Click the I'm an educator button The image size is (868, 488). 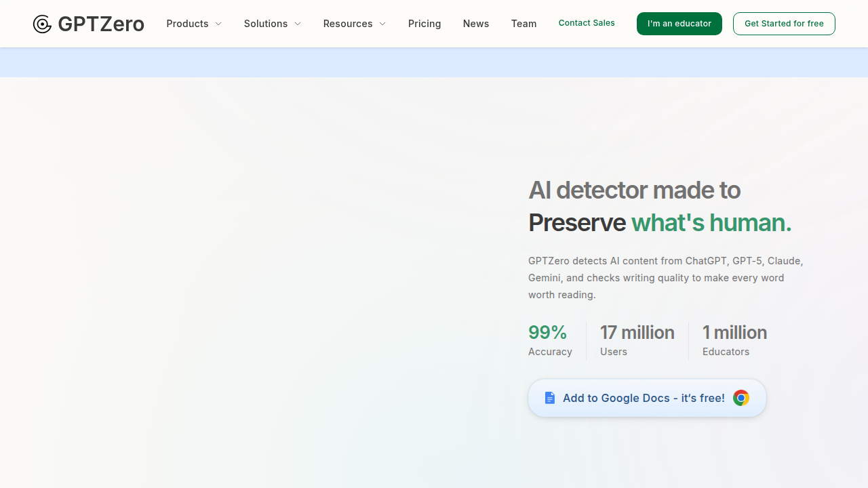pos(679,24)
